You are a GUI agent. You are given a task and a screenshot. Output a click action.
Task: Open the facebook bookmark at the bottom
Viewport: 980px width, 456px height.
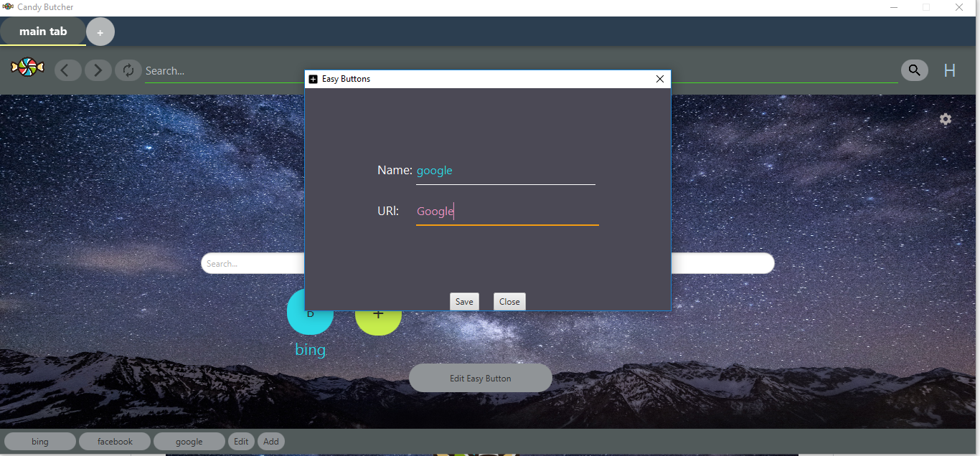click(x=114, y=441)
